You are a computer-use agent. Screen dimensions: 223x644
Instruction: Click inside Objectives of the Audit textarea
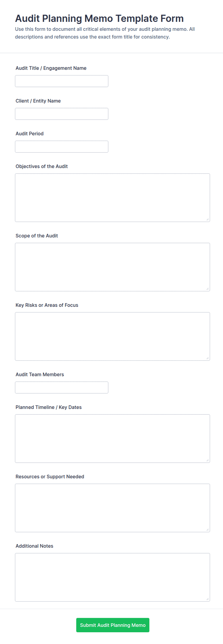pyautogui.click(x=112, y=198)
